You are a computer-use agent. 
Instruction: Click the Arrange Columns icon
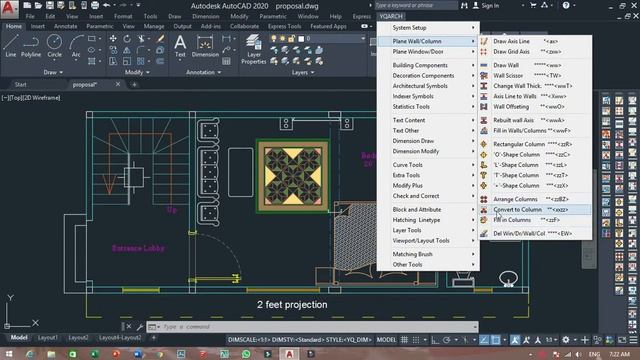point(484,199)
